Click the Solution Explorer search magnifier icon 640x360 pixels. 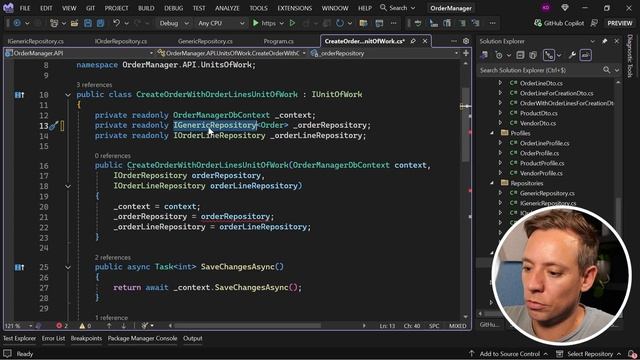(607, 70)
